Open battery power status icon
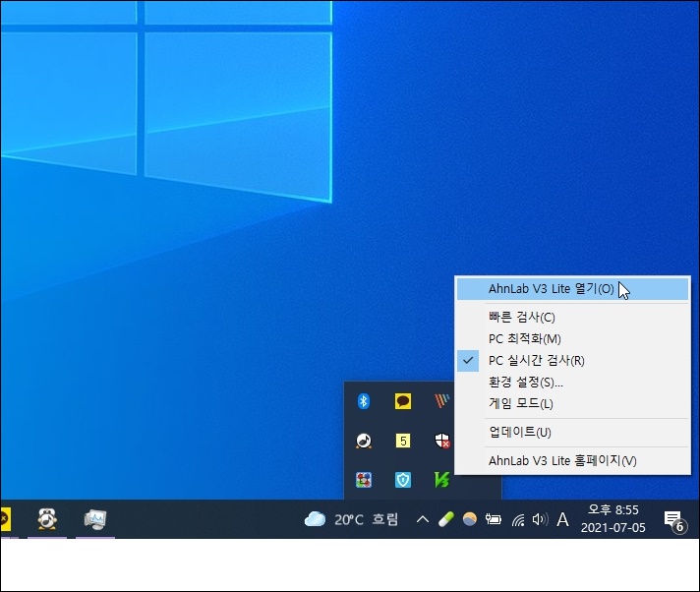This screenshot has width=700, height=592. [494, 519]
